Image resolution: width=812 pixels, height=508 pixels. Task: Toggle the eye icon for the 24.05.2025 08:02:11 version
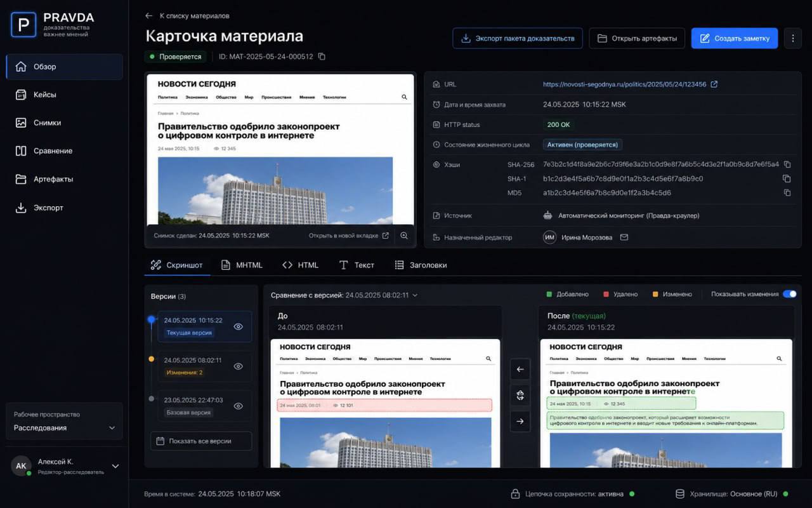239,366
